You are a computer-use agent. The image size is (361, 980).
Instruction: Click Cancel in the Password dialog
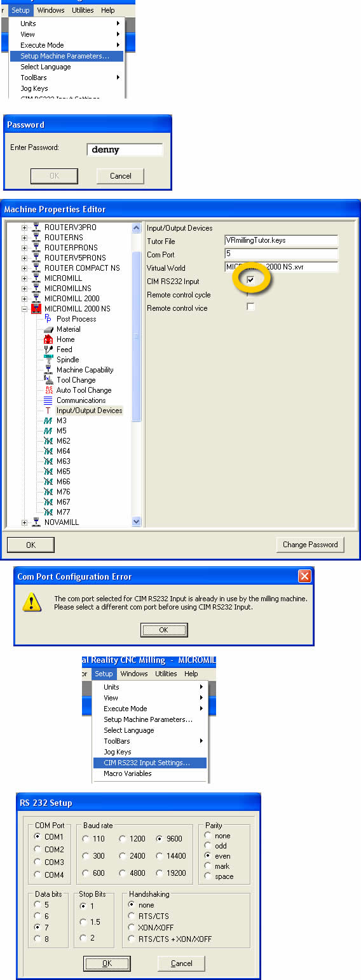(121, 176)
